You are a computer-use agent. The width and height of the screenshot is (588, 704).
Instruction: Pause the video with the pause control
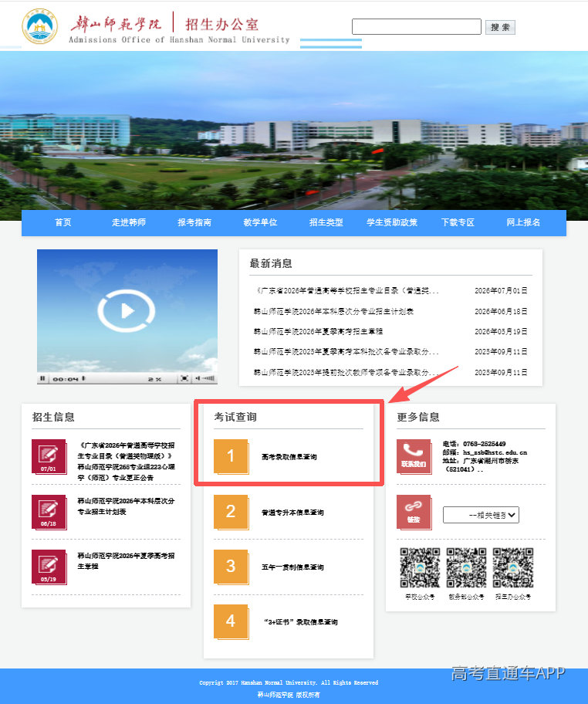[x=42, y=378]
